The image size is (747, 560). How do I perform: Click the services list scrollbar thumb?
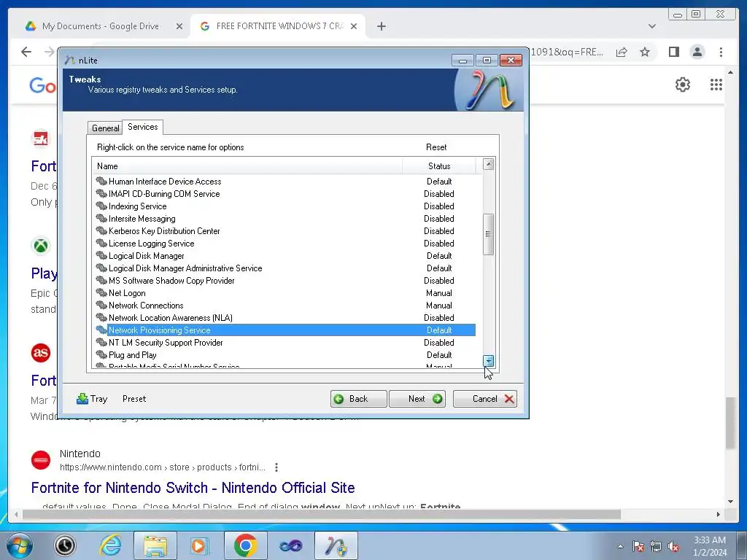click(488, 234)
